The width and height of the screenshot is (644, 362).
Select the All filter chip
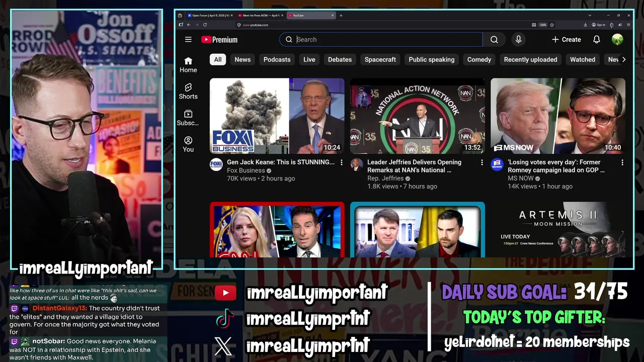[218, 59]
